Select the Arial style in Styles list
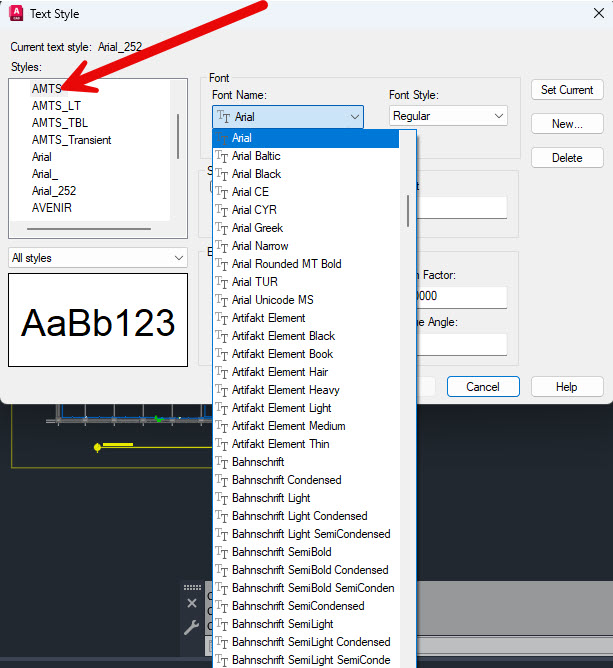 tap(41, 157)
